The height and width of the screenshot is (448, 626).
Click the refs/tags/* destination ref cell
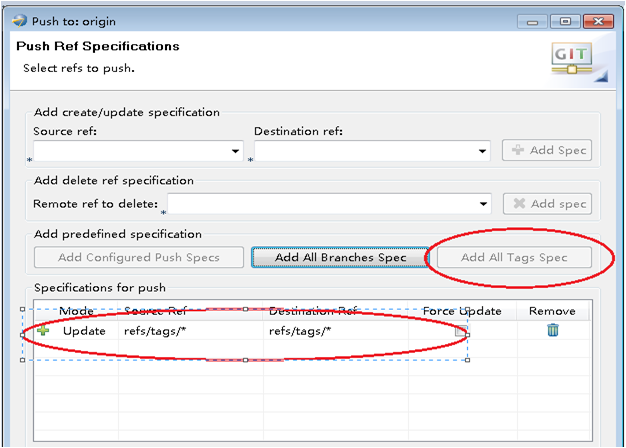[299, 331]
